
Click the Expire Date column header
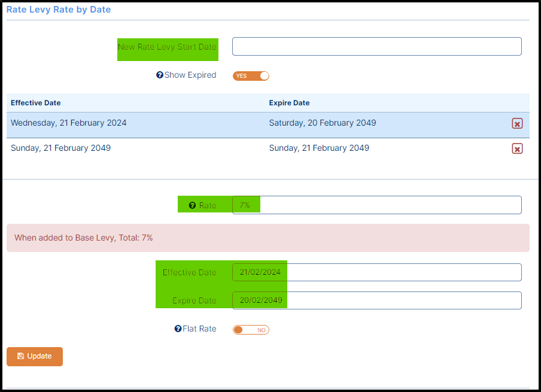click(289, 103)
